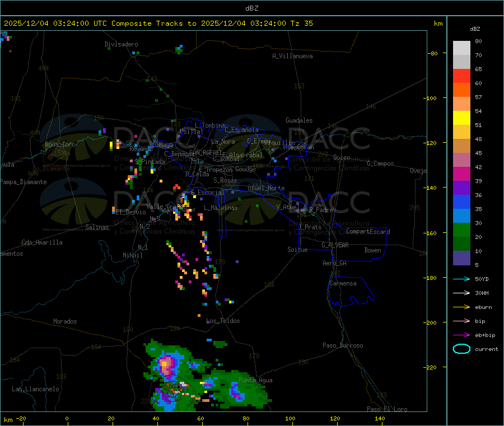Viewport: 504px width, 426px height.
Task: Click the SAN_RAFAEL city label
Action: tap(206, 152)
